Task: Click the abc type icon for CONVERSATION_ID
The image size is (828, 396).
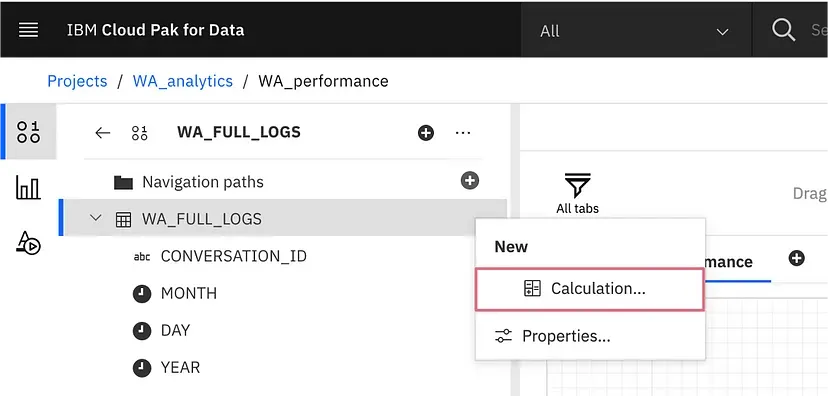Action: tap(142, 257)
